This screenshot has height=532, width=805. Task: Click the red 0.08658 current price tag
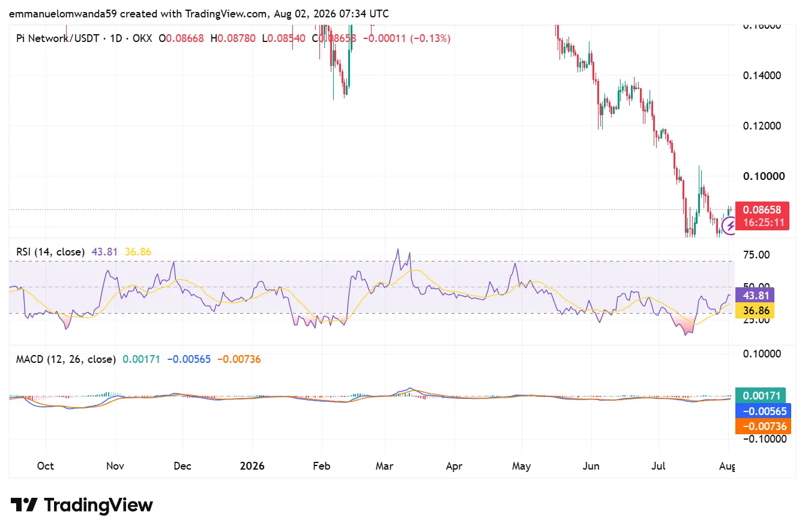(762, 210)
